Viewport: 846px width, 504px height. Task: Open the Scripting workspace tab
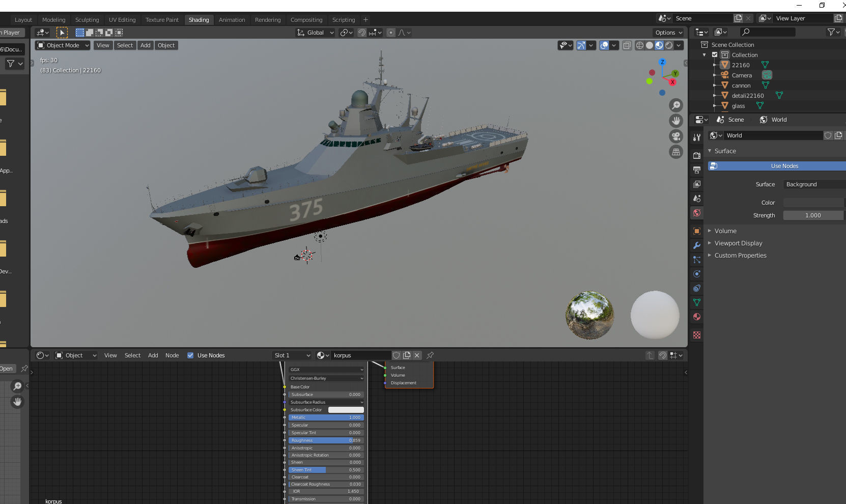tap(344, 20)
